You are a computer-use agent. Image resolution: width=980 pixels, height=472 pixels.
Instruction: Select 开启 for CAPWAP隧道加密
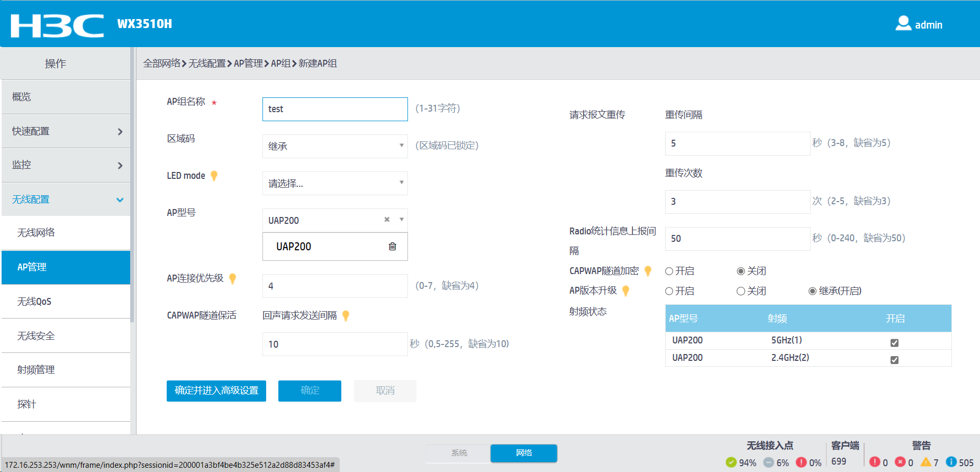(x=669, y=271)
